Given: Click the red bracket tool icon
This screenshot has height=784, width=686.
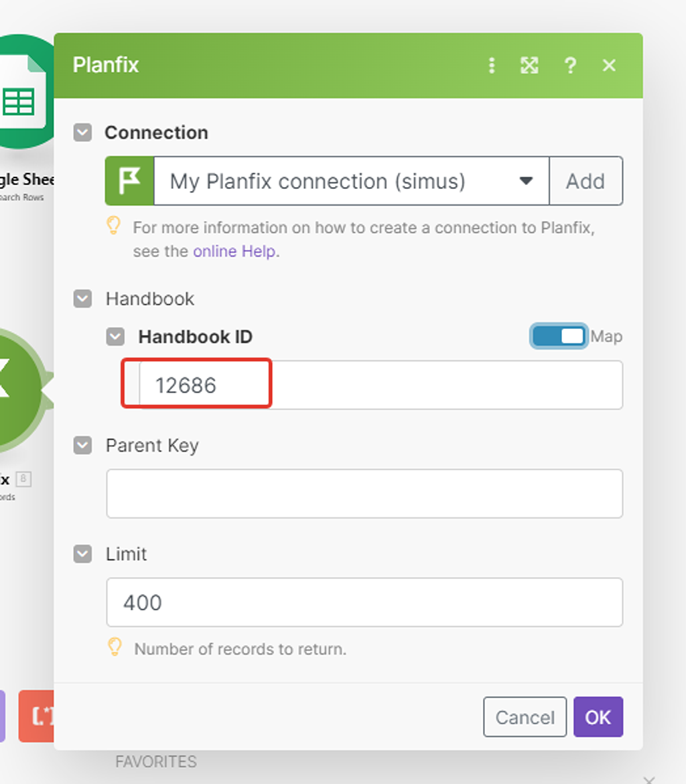Looking at the screenshot, I should click(36, 716).
